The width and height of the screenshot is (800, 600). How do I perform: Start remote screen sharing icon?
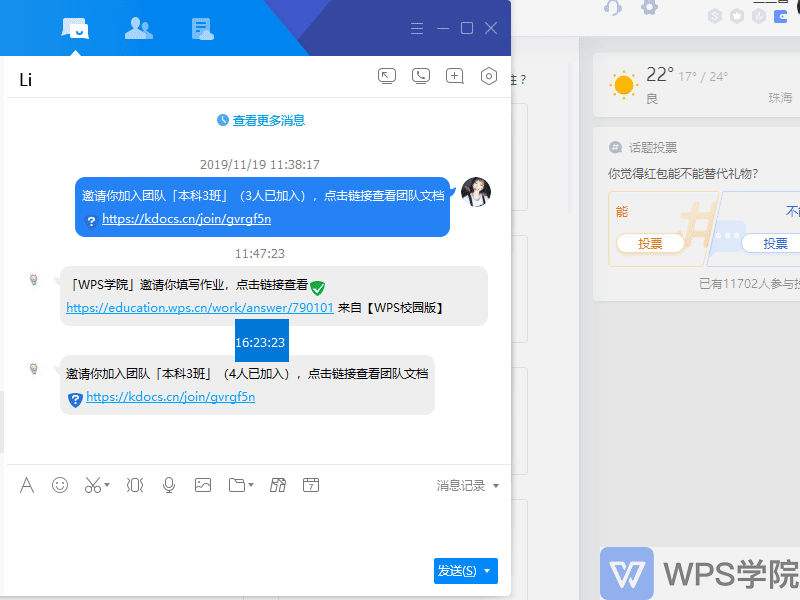[387, 77]
